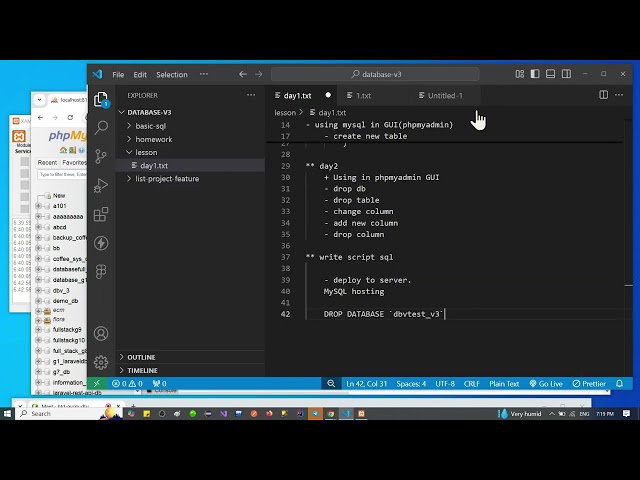Open the Manage gear icon
This screenshot has height=480, width=640.
[101, 362]
